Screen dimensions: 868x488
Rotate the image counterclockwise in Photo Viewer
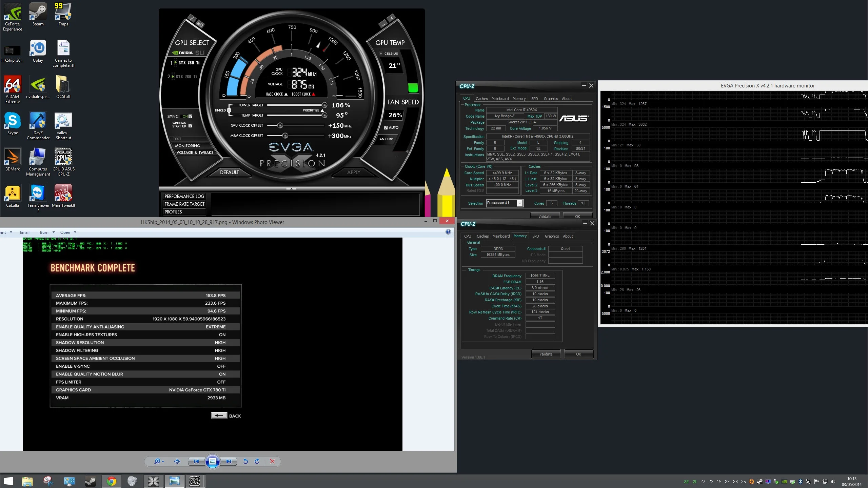[245, 461]
